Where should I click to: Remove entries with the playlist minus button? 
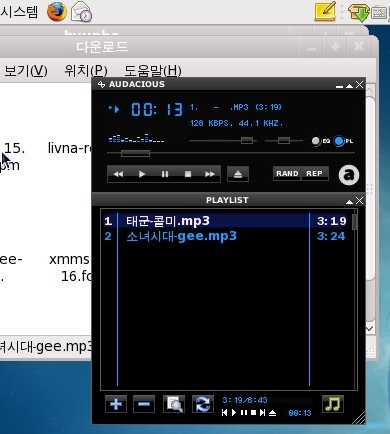144,404
